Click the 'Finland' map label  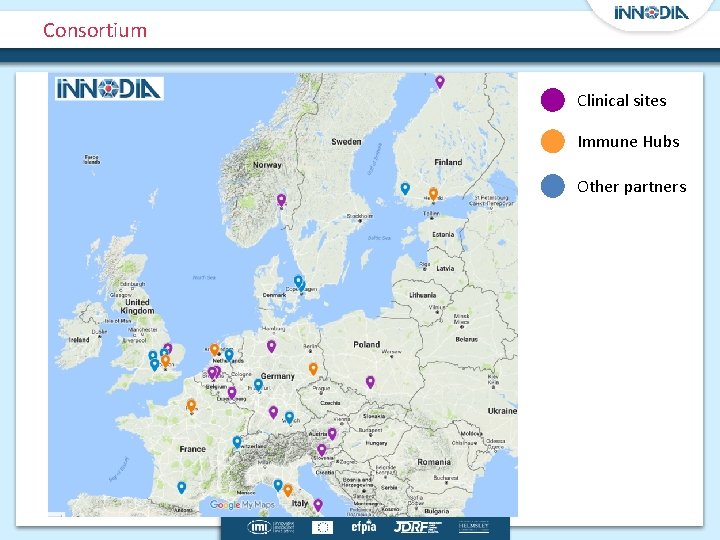[x=448, y=162]
